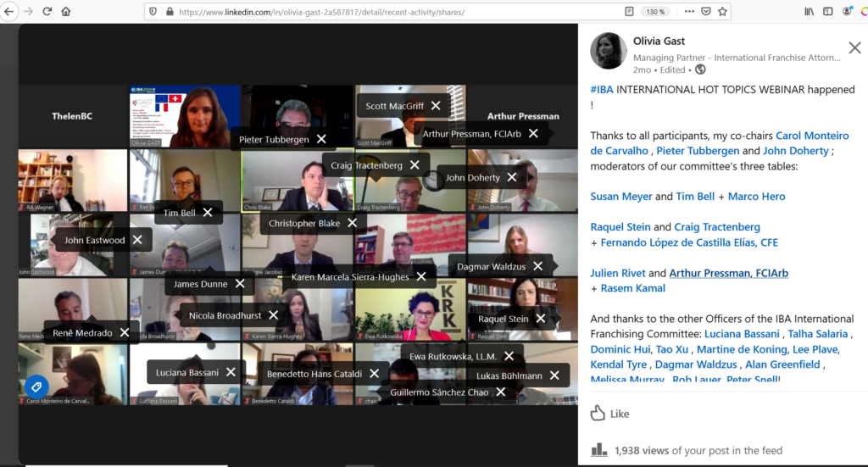
Task: Open Rasem Kamal's profile link
Action: click(x=632, y=288)
